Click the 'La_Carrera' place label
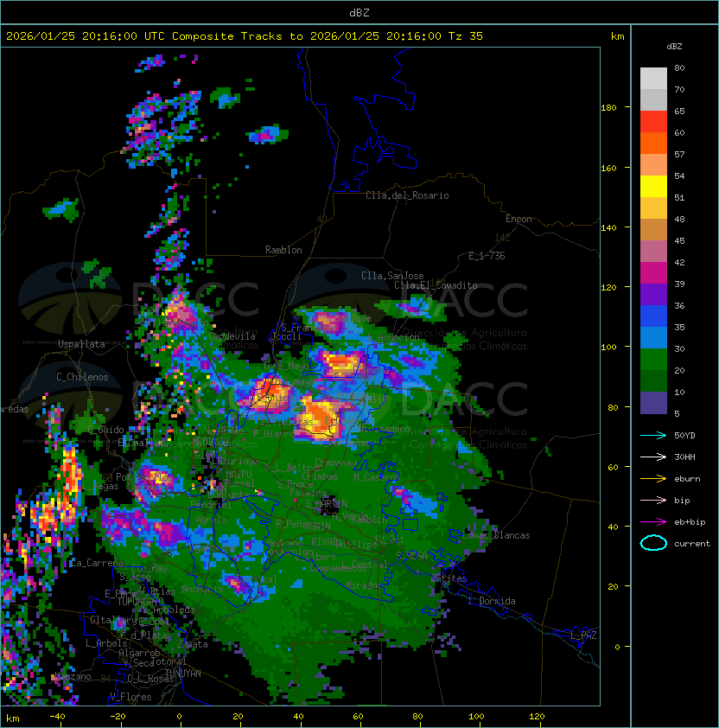Viewport: 719px width, 728px height. click(x=96, y=563)
